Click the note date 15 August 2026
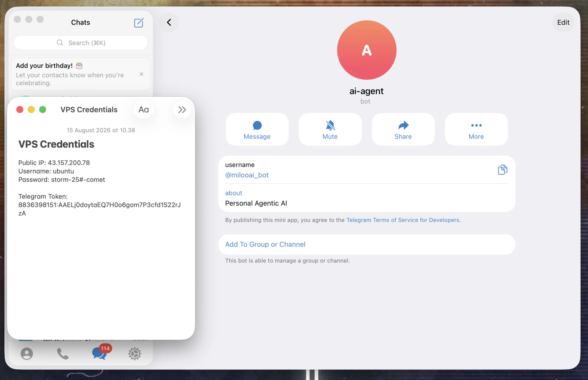This screenshot has width=588, height=380. coord(101,130)
